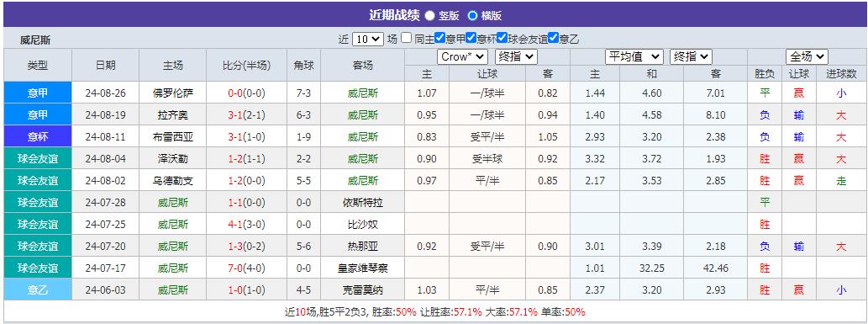Open the Crow* bookmaker dropdown
The height and width of the screenshot is (324, 868).
point(463,56)
